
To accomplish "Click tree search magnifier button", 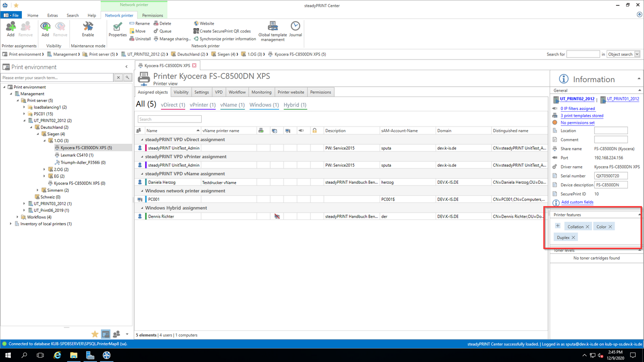I will pos(127,78).
